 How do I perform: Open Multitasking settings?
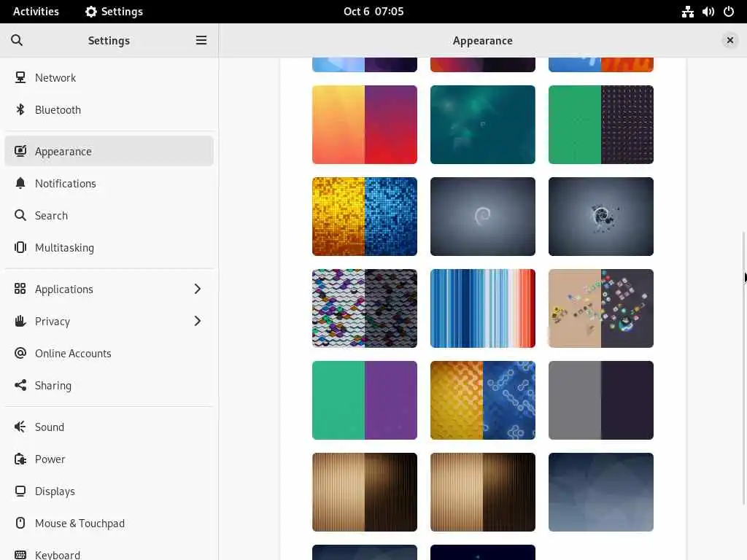tap(109, 247)
